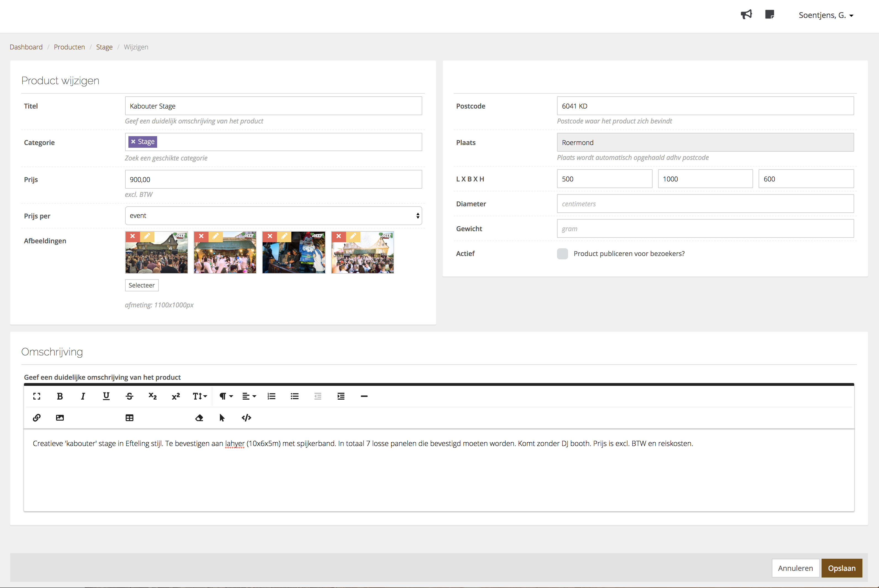Focus the Diameter centimeters field
This screenshot has width=879, height=588.
[705, 204]
